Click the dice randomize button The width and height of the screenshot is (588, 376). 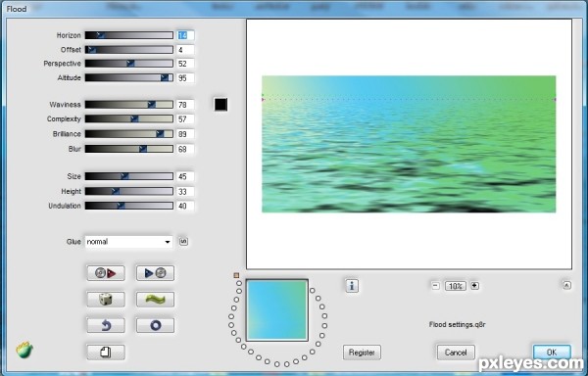point(106,300)
